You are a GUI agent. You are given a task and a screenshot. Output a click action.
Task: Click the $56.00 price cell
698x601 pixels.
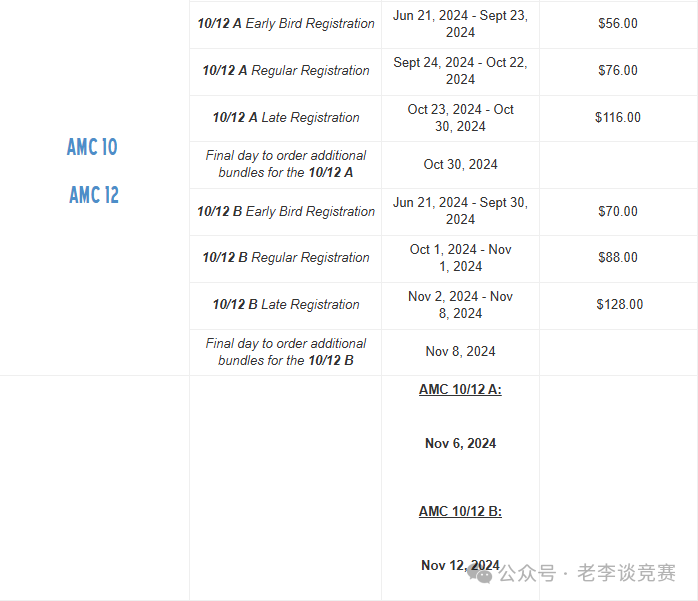618,24
